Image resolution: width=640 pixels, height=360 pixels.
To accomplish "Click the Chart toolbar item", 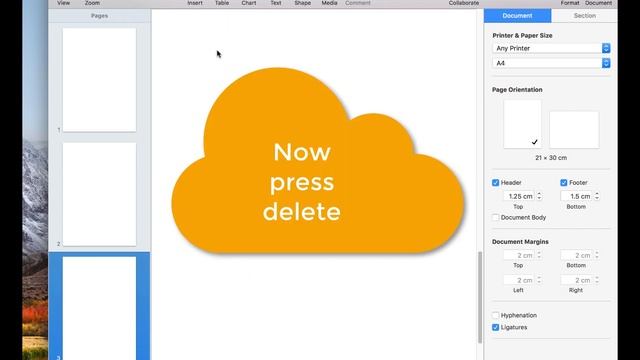I will (x=249, y=3).
